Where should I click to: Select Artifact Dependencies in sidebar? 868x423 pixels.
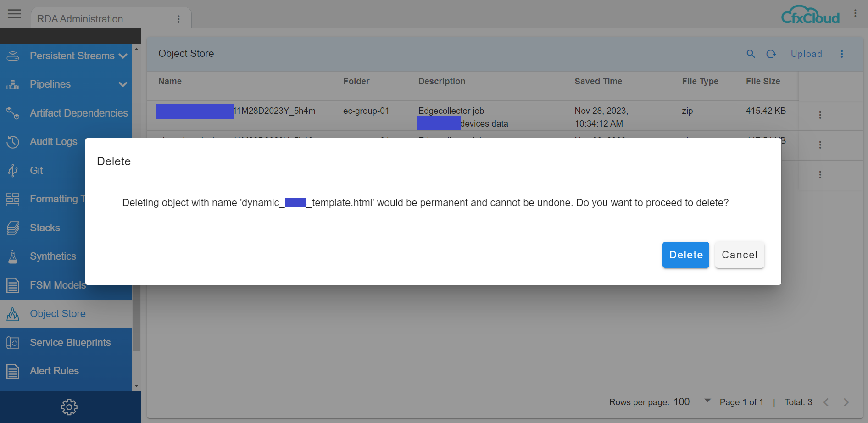tap(78, 113)
